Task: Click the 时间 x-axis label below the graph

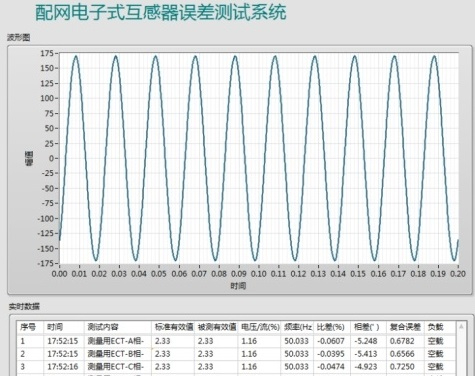Action: [x=238, y=286]
